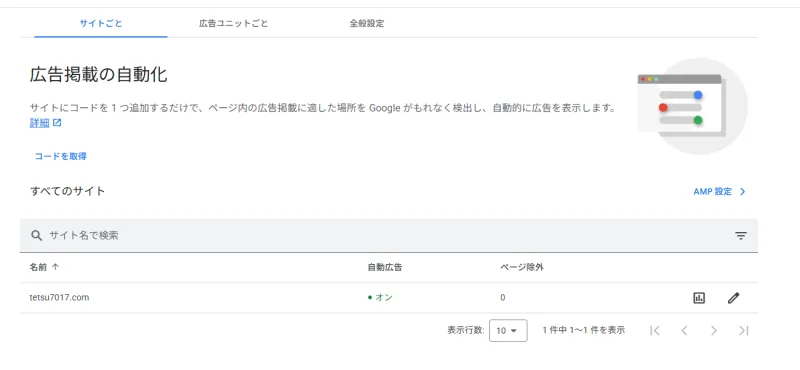Click the search magnifier icon
The height and width of the screenshot is (370, 800).
click(x=36, y=235)
